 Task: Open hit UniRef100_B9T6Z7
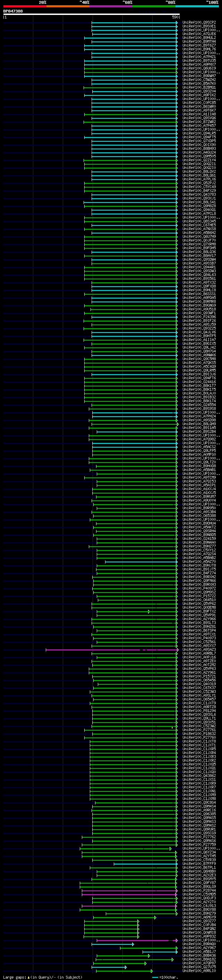click(x=199, y=45)
